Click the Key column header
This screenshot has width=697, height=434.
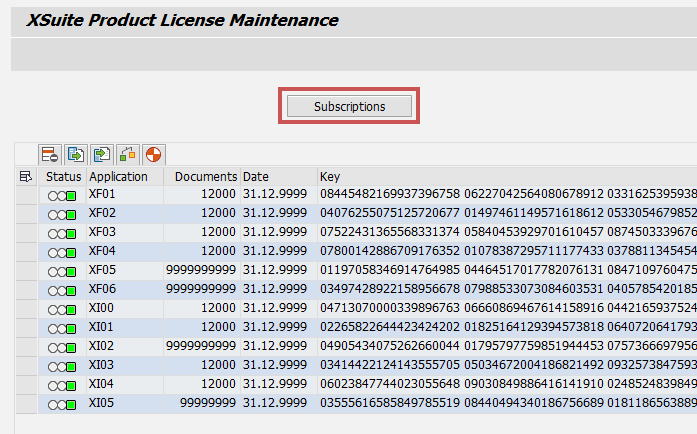pyautogui.click(x=330, y=177)
